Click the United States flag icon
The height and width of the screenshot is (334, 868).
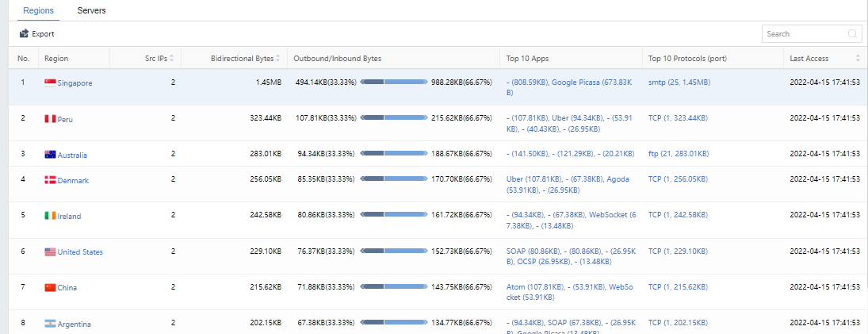tap(51, 252)
